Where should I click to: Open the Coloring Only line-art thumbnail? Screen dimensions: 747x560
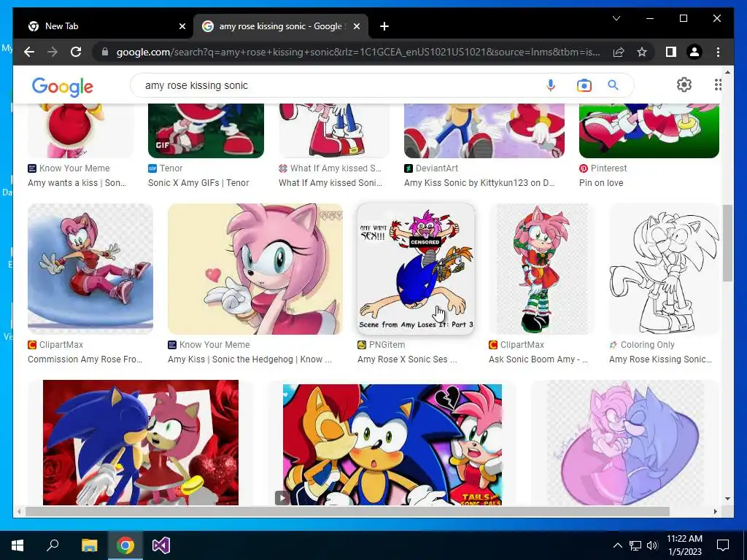(664, 268)
